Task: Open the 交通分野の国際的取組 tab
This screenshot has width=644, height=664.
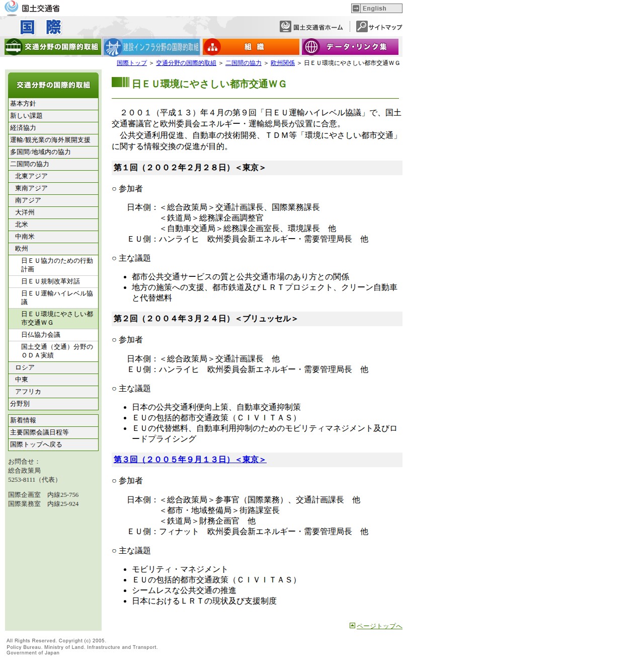Action: coord(53,47)
